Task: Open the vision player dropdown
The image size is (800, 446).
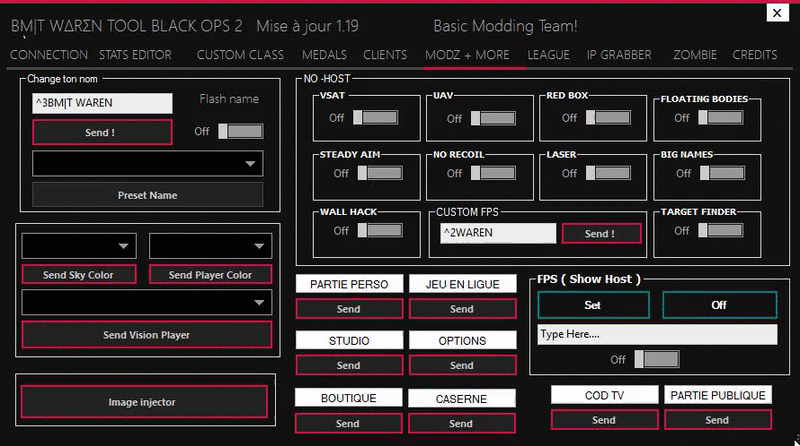Action: (147, 302)
